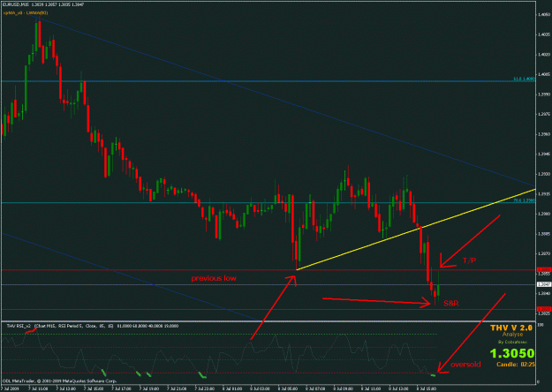Click the 7 Jul 2009 date on time axis

point(10,388)
